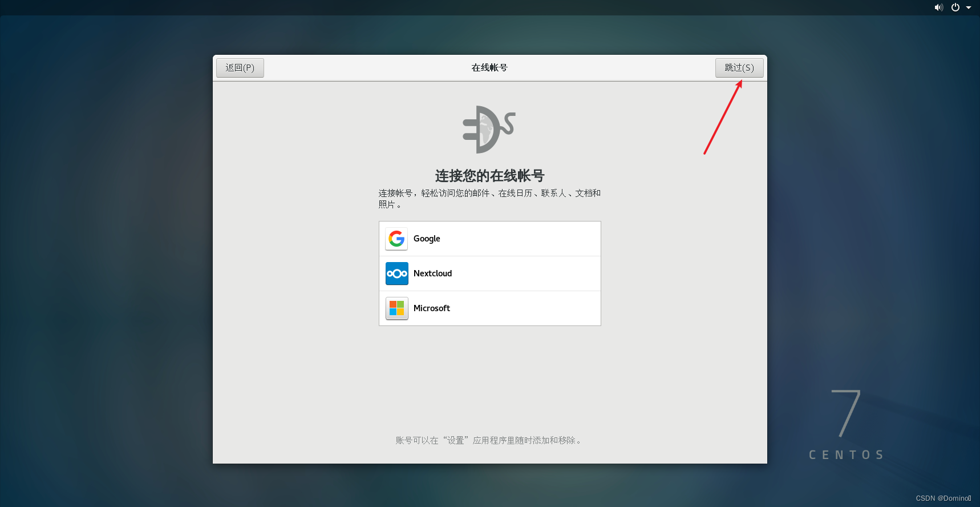Click the power icon in top bar
980x507 pixels.
[955, 7]
